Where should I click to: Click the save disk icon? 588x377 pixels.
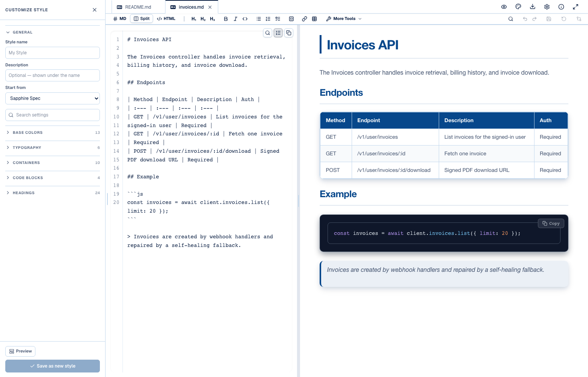(549, 19)
